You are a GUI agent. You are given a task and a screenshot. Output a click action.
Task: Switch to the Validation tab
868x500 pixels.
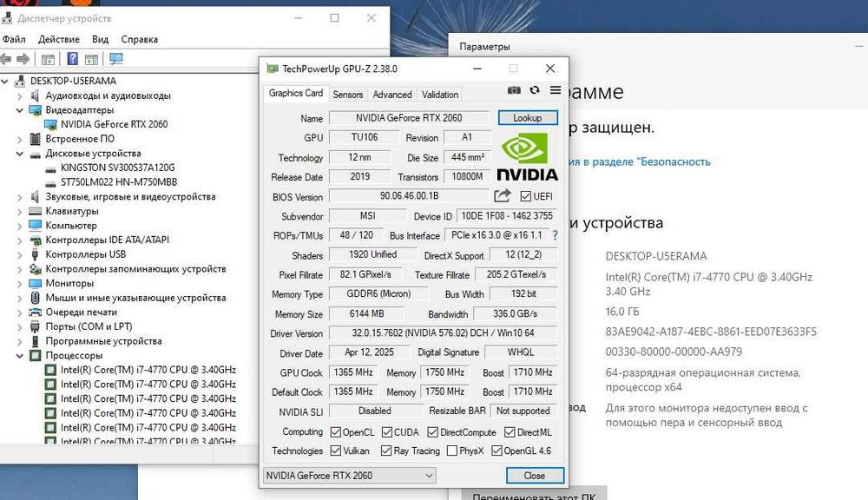pyautogui.click(x=439, y=95)
